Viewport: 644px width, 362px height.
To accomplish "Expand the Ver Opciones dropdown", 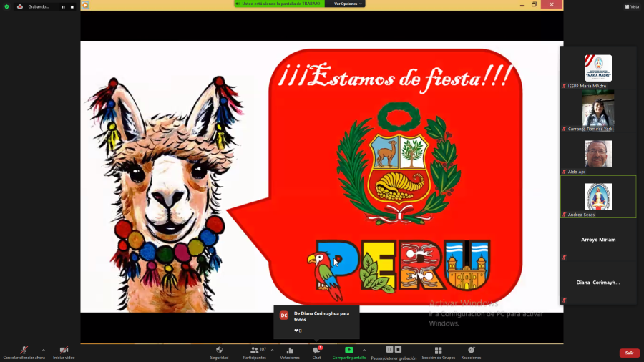I will (x=348, y=4).
